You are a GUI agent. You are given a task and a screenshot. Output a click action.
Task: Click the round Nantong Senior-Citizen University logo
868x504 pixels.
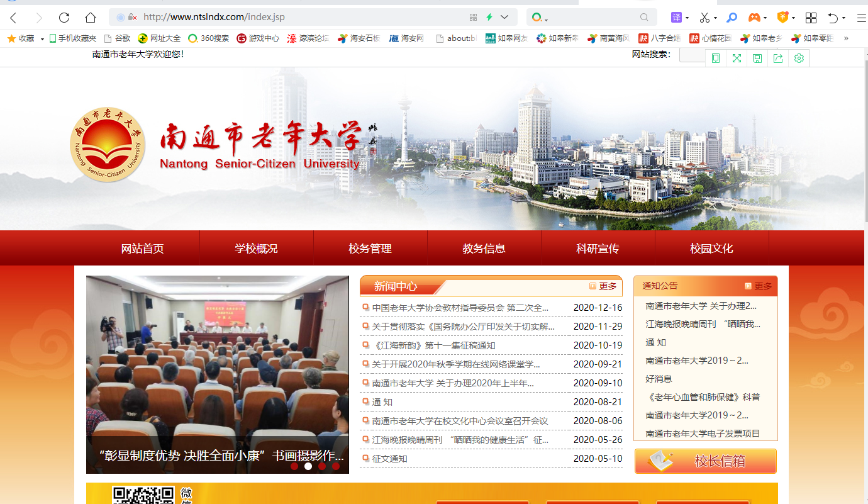(x=108, y=145)
